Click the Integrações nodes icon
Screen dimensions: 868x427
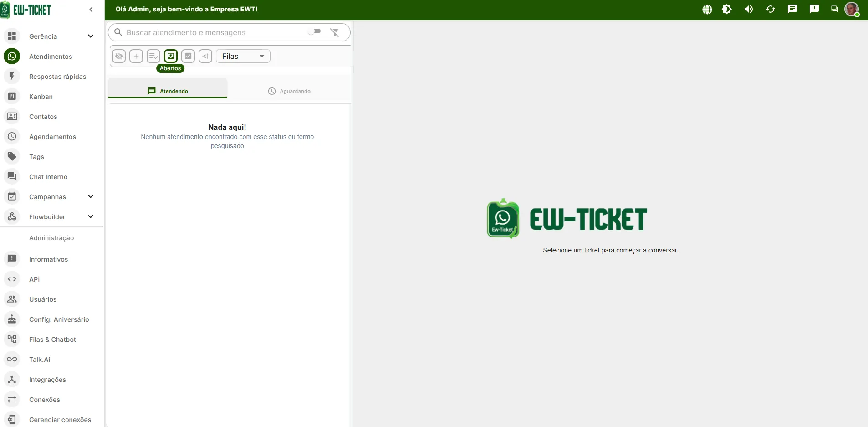tap(12, 380)
